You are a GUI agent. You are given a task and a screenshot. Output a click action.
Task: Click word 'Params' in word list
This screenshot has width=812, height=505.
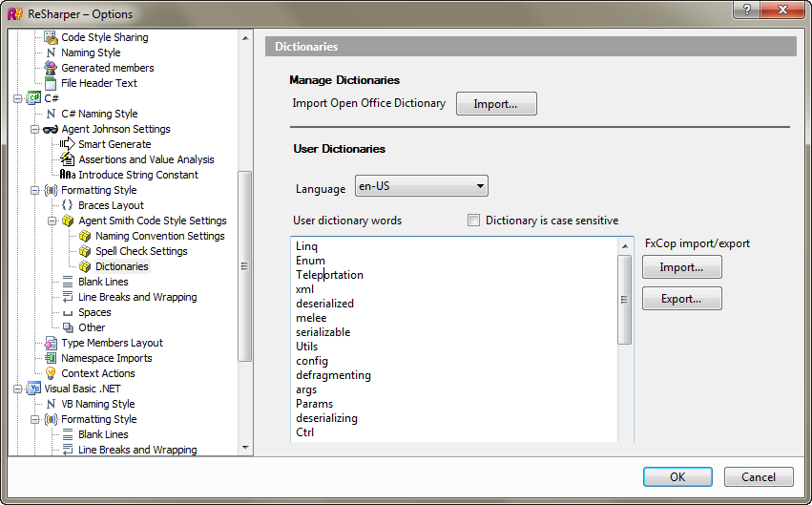pyautogui.click(x=314, y=404)
